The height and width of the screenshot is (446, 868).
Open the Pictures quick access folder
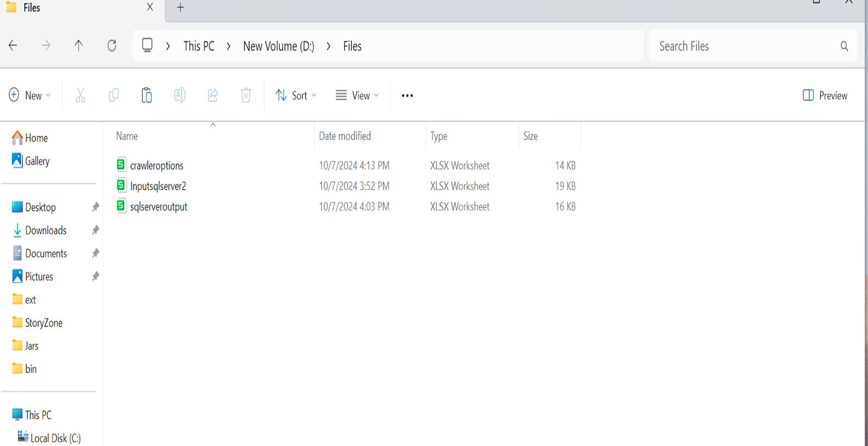pyautogui.click(x=33, y=276)
